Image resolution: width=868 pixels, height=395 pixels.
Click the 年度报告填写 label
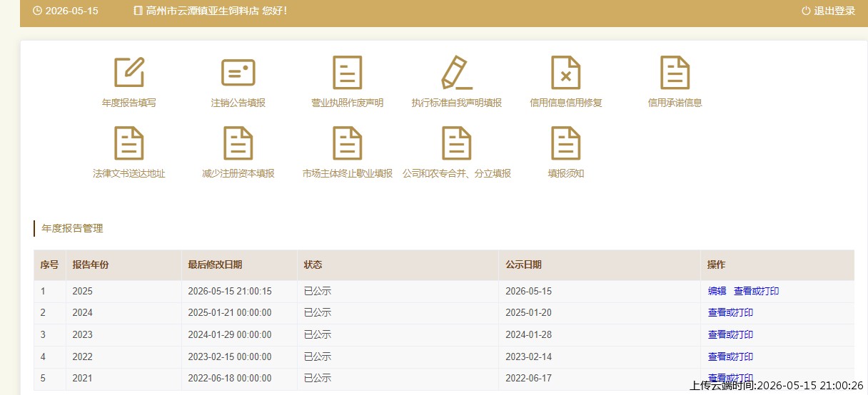(x=129, y=103)
